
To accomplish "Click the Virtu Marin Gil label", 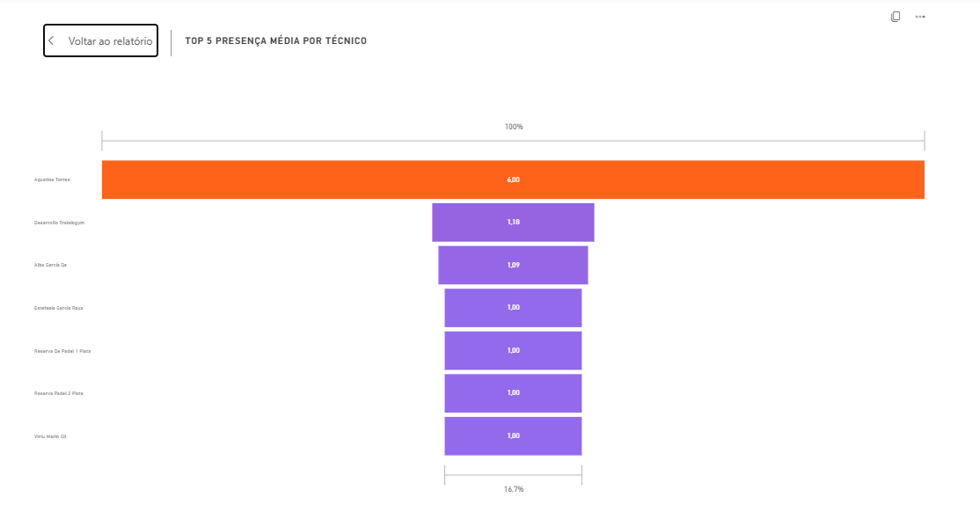I will click(50, 436).
